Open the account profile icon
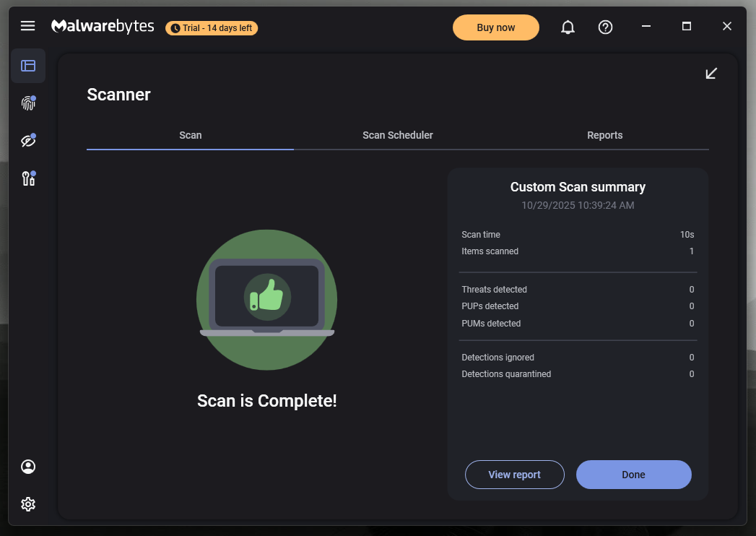Screen dimensions: 756x536 point(28,467)
